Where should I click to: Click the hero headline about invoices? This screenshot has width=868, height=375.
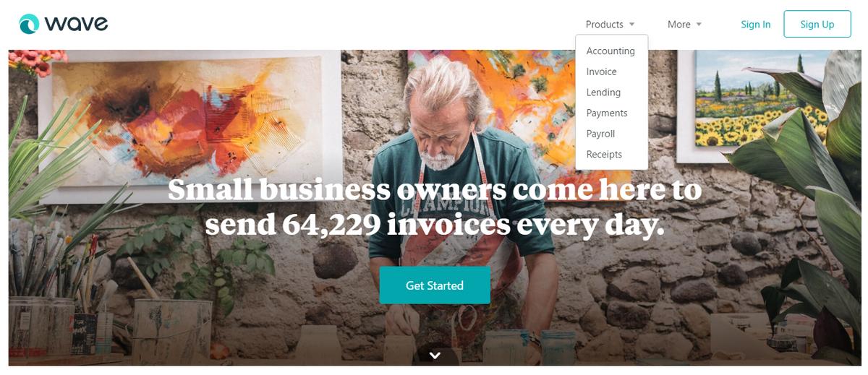(435, 207)
